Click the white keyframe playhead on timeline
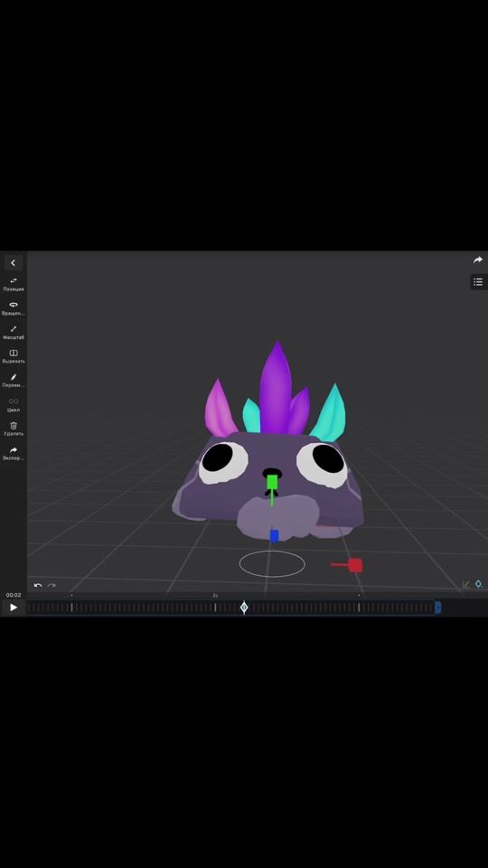488x868 pixels. click(x=244, y=608)
